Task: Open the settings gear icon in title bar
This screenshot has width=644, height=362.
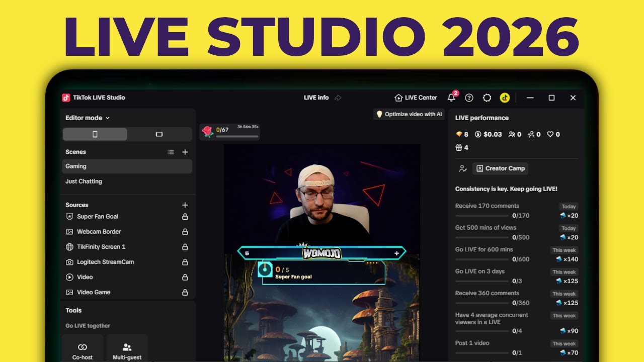Action: 487,98
